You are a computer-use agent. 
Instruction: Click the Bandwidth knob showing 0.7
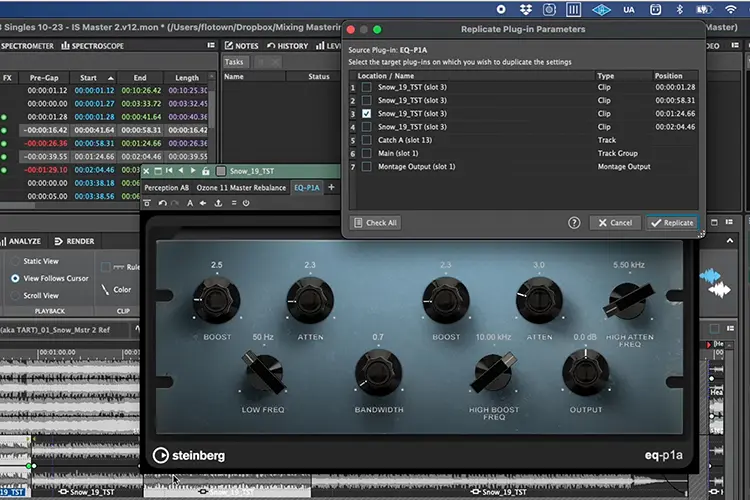(378, 372)
